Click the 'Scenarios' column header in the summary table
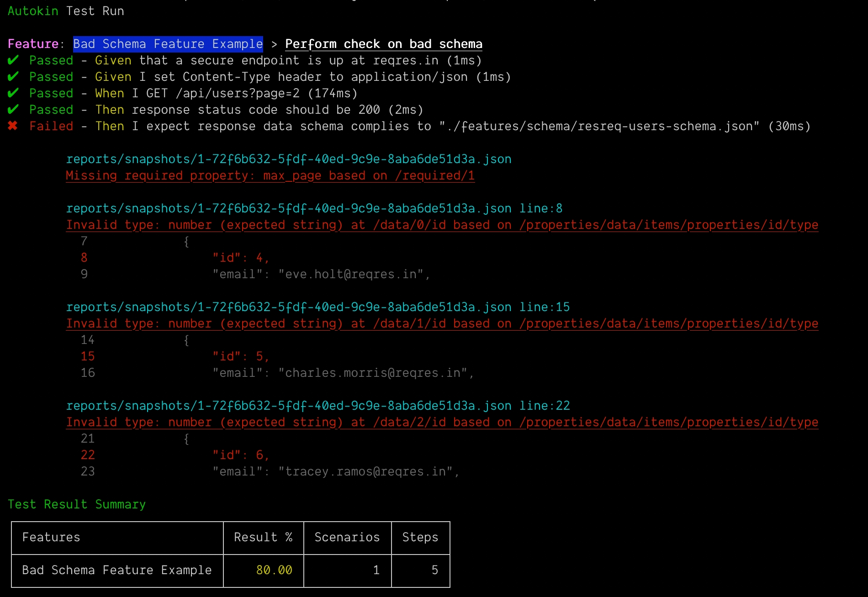 coord(347,538)
